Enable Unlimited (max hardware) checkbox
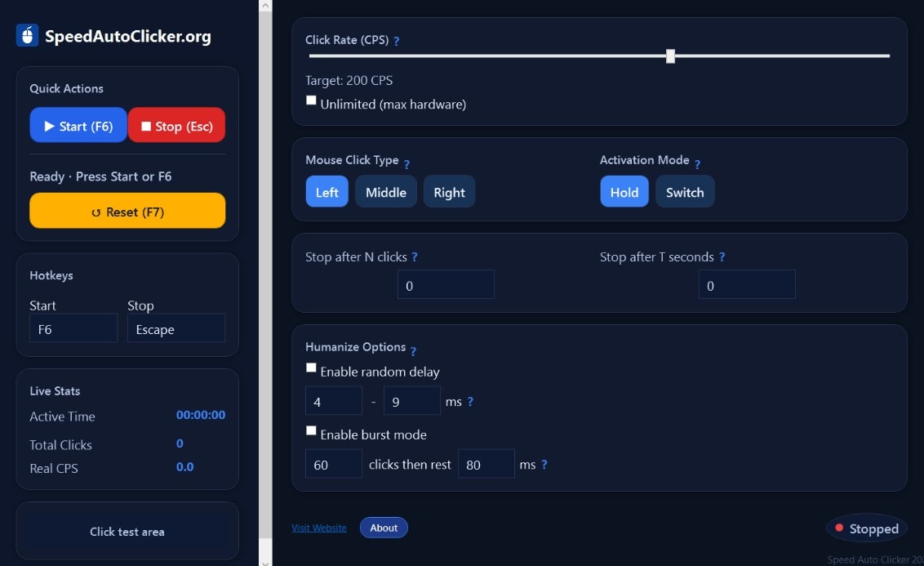Screen dimensions: 924x566 (311, 100)
